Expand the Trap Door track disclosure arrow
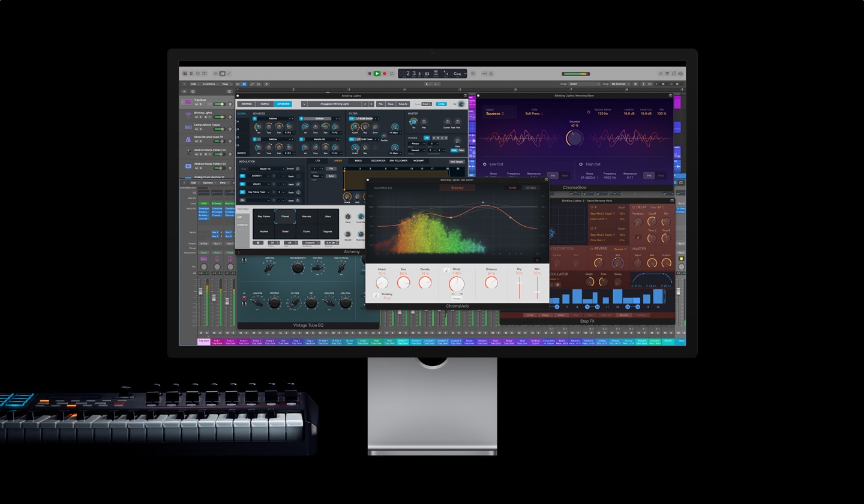Screen dimensions: 864x504 (182, 102)
